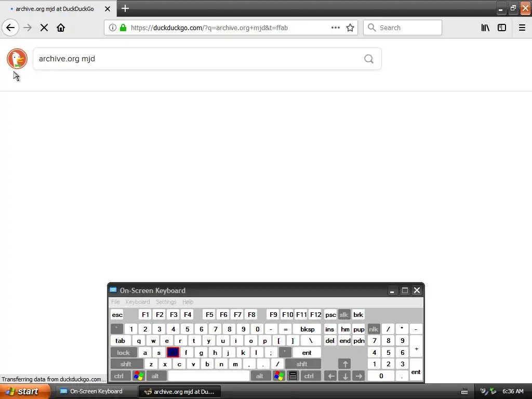
Task: Click the up arrow key
Action: 345,364
